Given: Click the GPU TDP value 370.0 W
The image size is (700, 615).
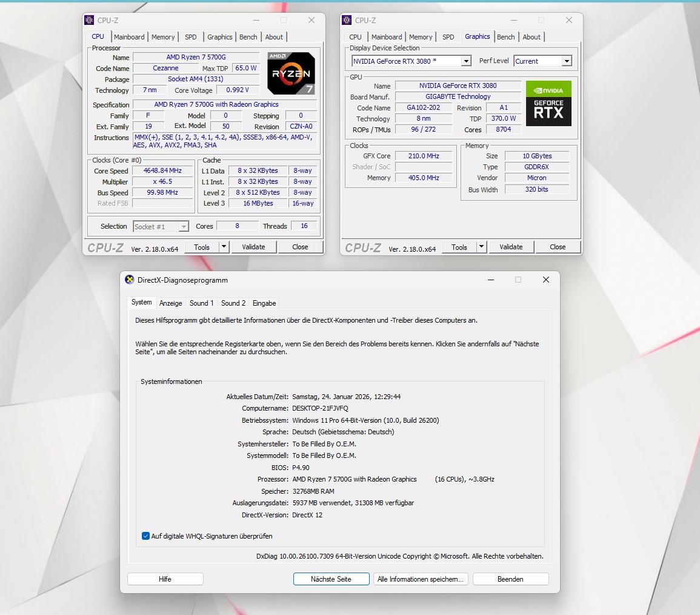Looking at the screenshot, I should [x=504, y=118].
